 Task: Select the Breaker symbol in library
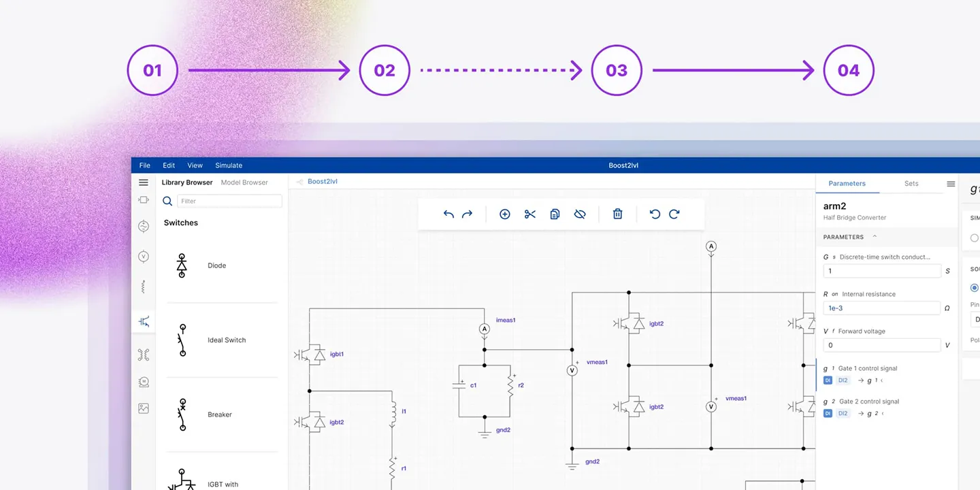(182, 414)
